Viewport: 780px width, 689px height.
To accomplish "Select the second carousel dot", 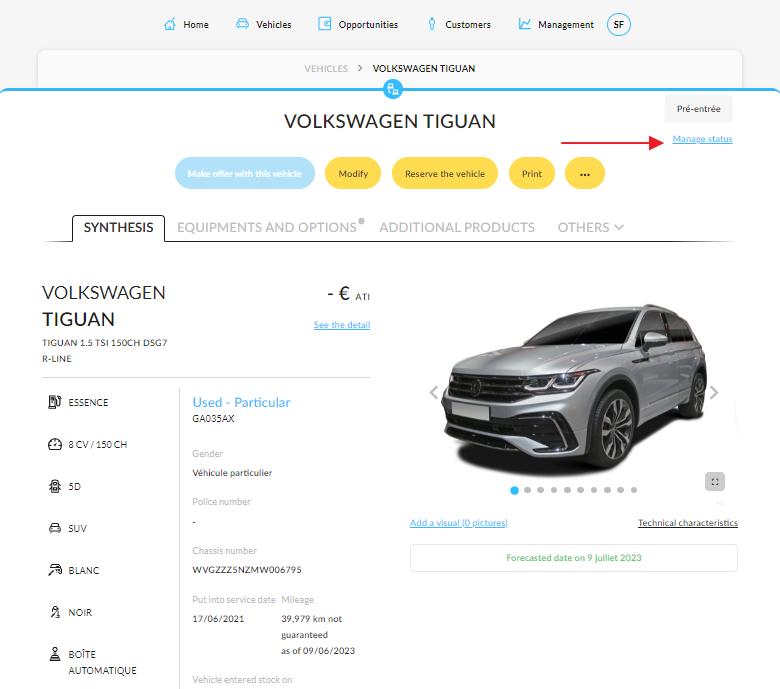I will point(527,490).
